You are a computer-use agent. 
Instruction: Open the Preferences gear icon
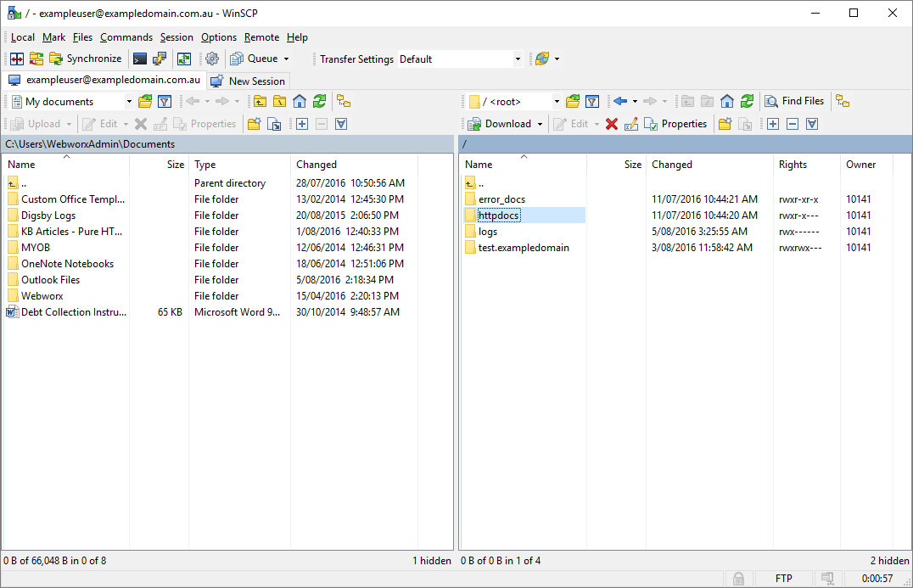click(x=211, y=59)
